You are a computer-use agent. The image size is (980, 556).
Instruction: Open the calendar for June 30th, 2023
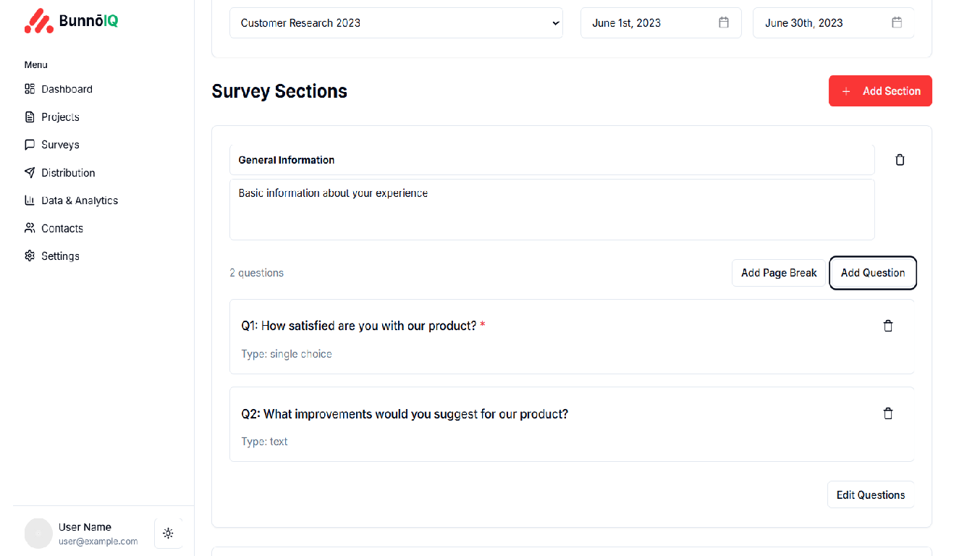897,22
